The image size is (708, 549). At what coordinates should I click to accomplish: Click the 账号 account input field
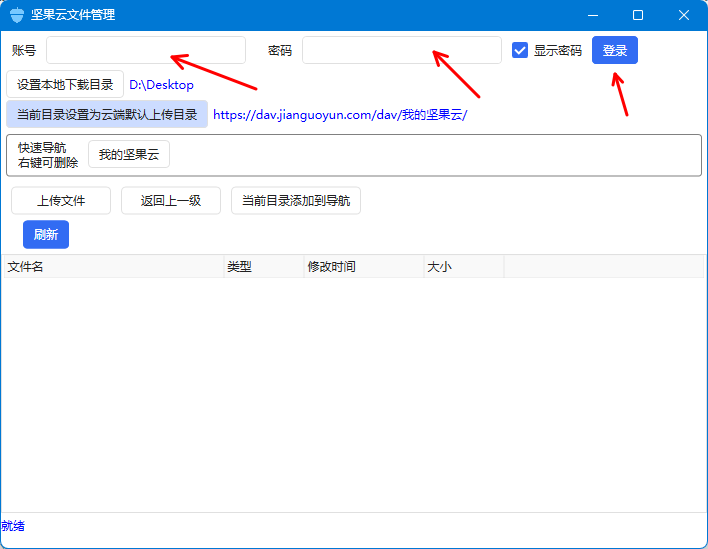click(146, 50)
